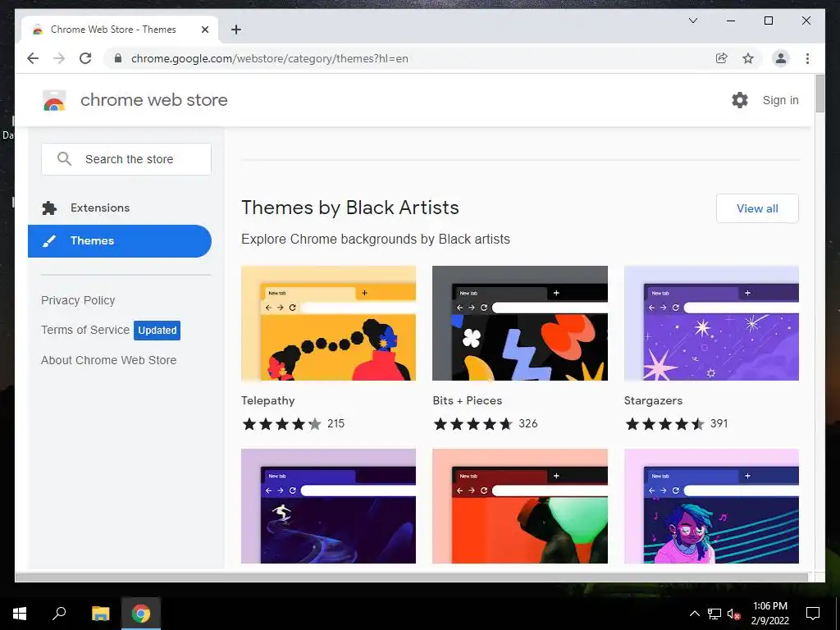Viewport: 840px width, 630px height.
Task: Click the 215 rating count
Action: coord(336,424)
